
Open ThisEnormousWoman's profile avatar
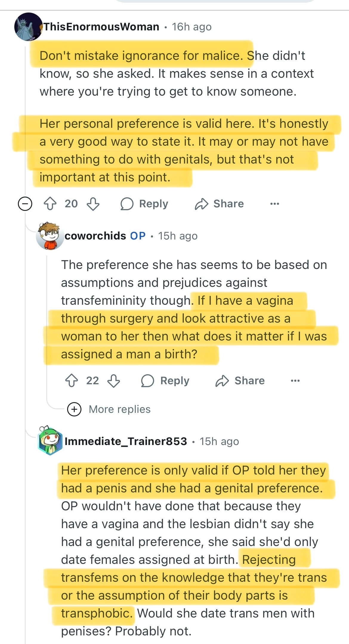(x=28, y=27)
